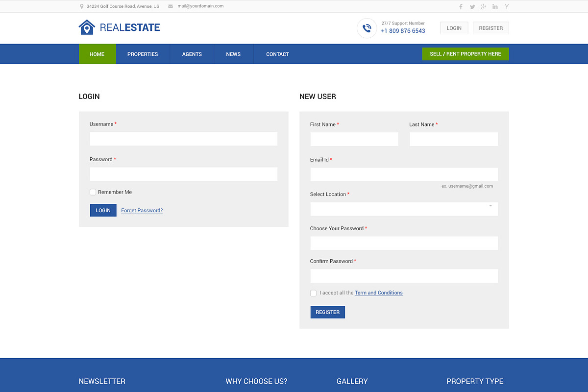Focus the Username input field
The width and height of the screenshot is (588, 392).
pyautogui.click(x=183, y=139)
